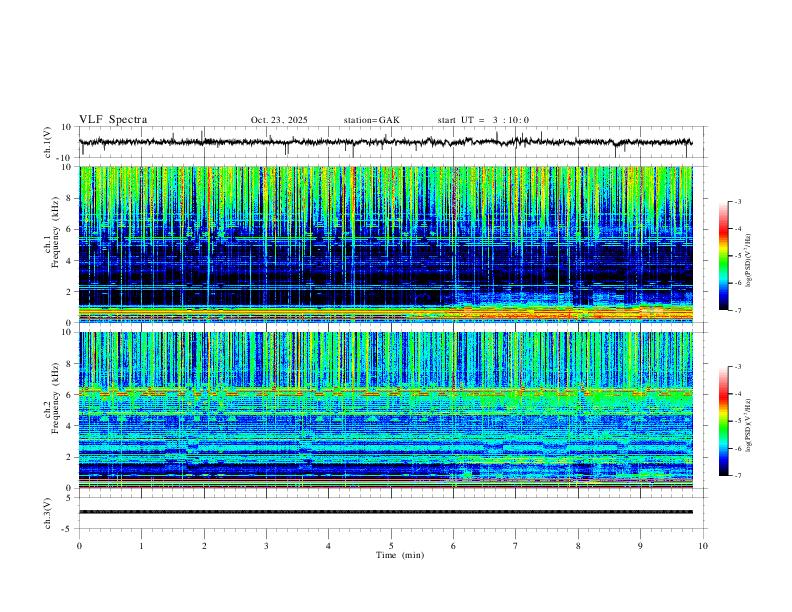This screenshot has width=792, height=612.
Task: Click the 'ch.1(V)' waveform axis label
Action: 48,142
